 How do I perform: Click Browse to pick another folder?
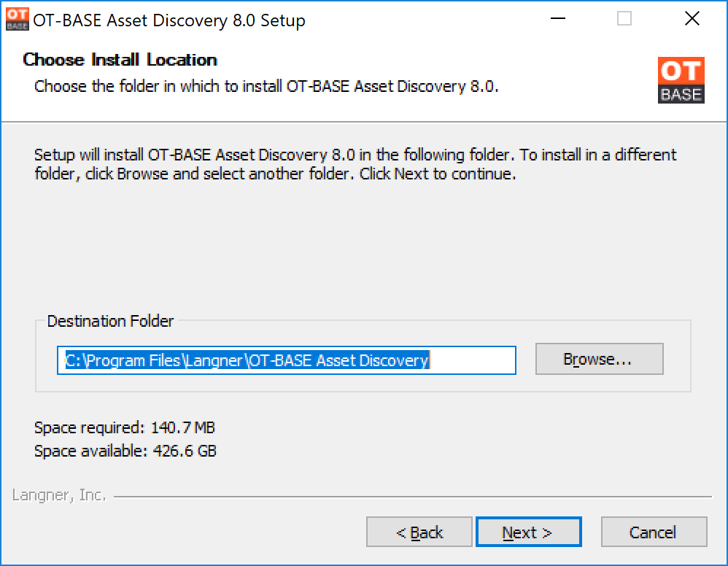[x=599, y=359]
